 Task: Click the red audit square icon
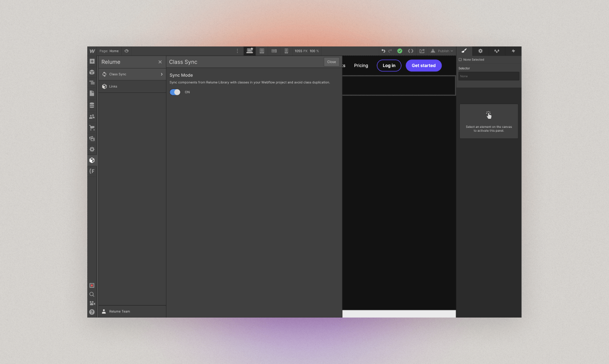point(92,285)
